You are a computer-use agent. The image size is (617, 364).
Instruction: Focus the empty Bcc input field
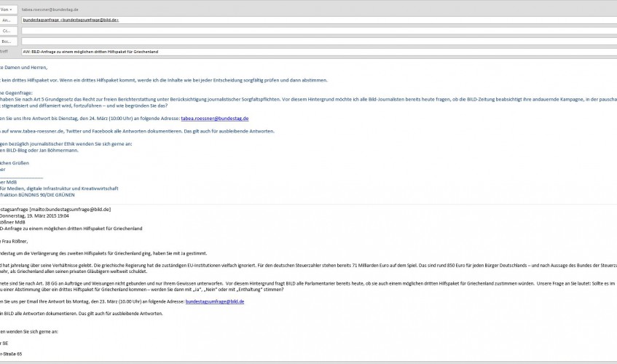[319, 41]
